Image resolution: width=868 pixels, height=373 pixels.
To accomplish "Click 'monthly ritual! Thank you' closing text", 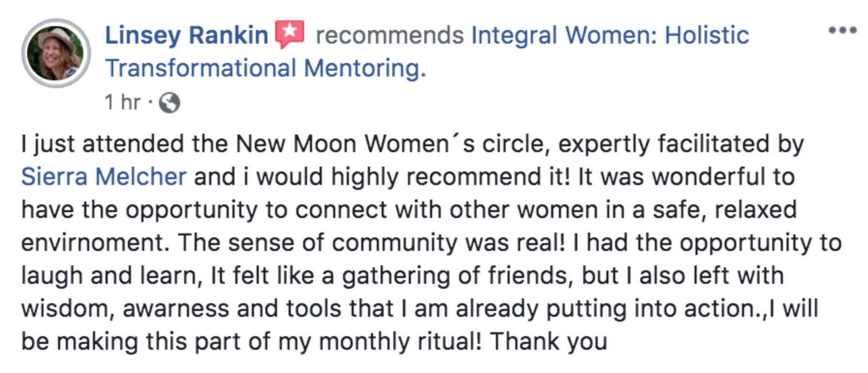I will click(463, 342).
